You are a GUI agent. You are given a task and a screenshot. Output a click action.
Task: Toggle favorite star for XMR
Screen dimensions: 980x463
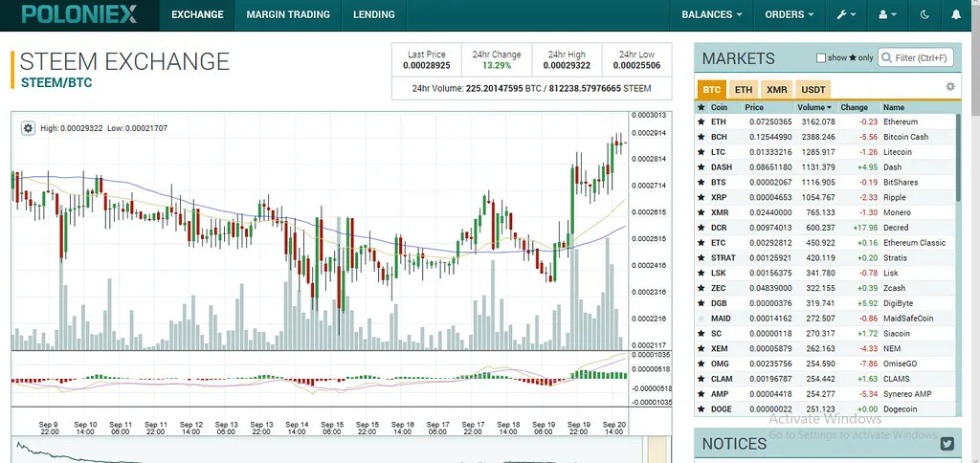[701, 212]
